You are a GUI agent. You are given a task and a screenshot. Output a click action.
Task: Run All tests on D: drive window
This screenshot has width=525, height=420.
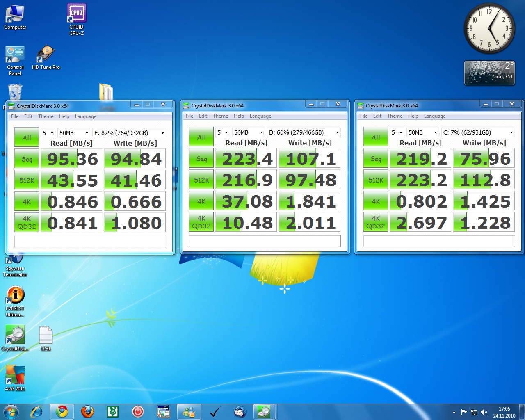tap(201, 137)
